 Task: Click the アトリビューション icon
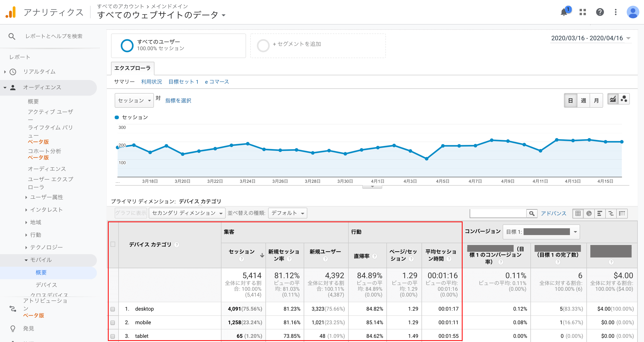coord(13,309)
